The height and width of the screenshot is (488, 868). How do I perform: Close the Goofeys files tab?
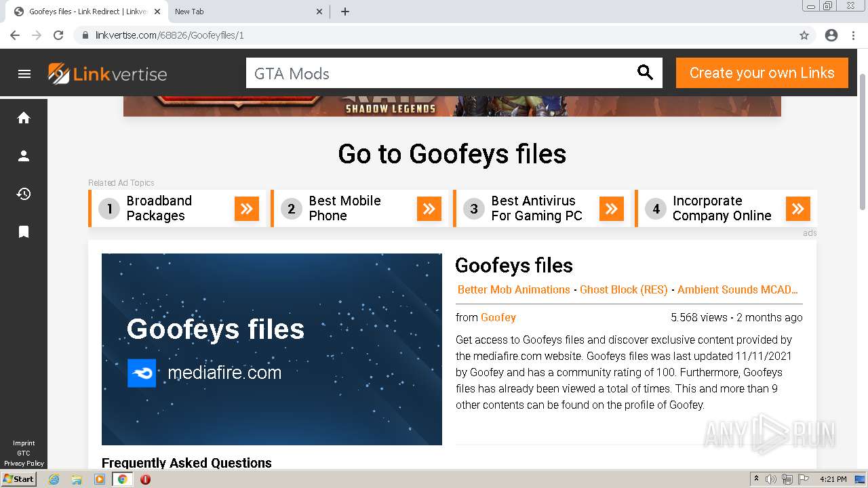pos(157,12)
